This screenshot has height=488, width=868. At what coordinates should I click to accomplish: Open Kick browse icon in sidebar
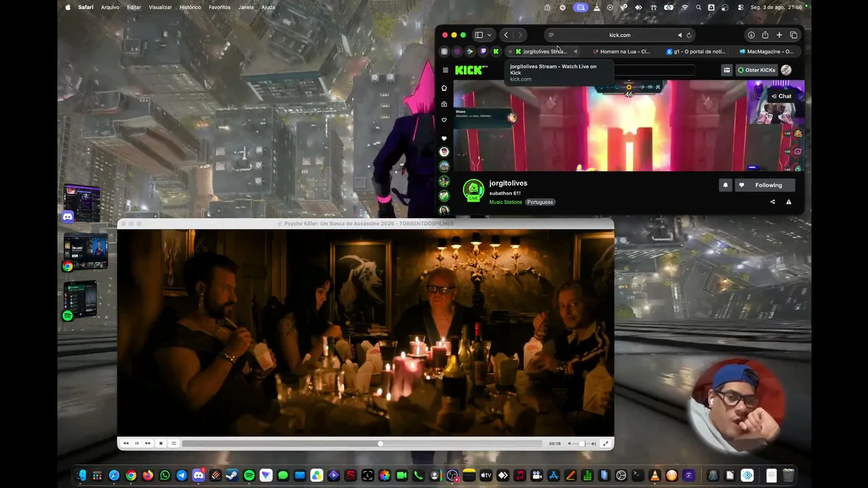[x=444, y=104]
